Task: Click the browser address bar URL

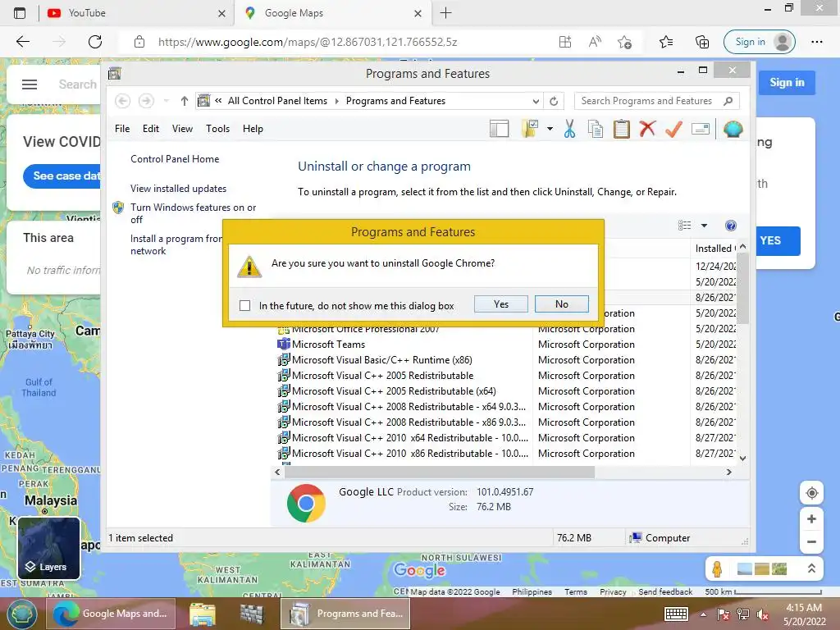Action: coord(308,42)
